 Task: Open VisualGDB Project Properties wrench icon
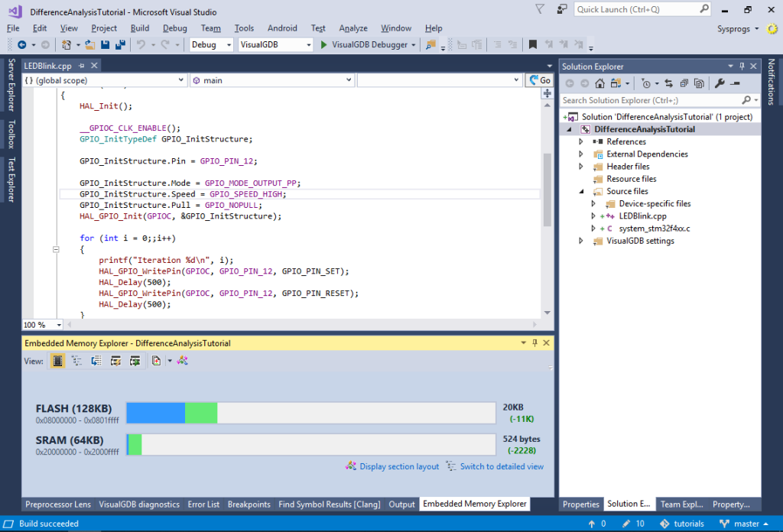[x=720, y=83]
